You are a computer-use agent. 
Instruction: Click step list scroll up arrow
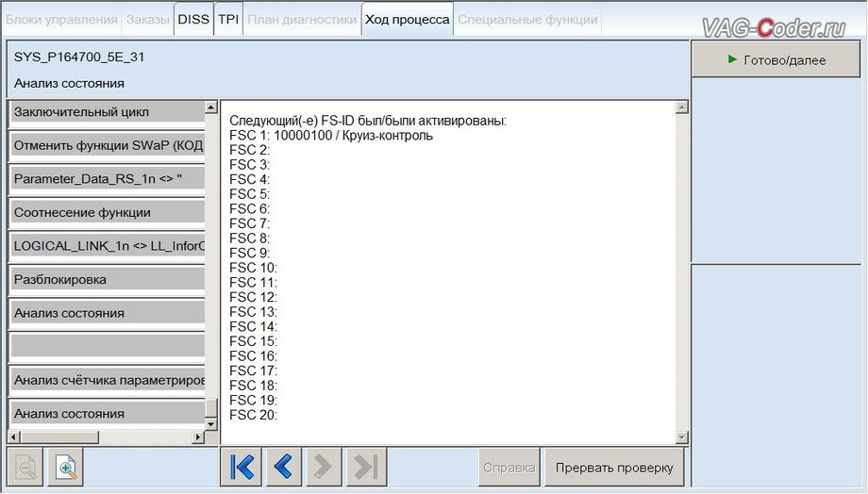211,107
